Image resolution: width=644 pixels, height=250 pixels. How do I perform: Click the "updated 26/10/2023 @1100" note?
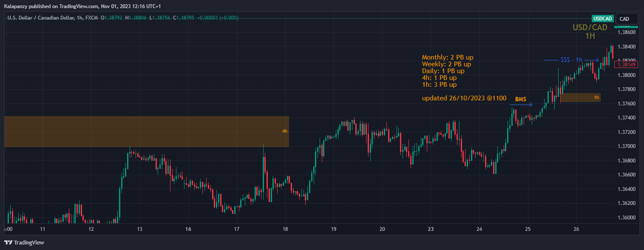464,98
